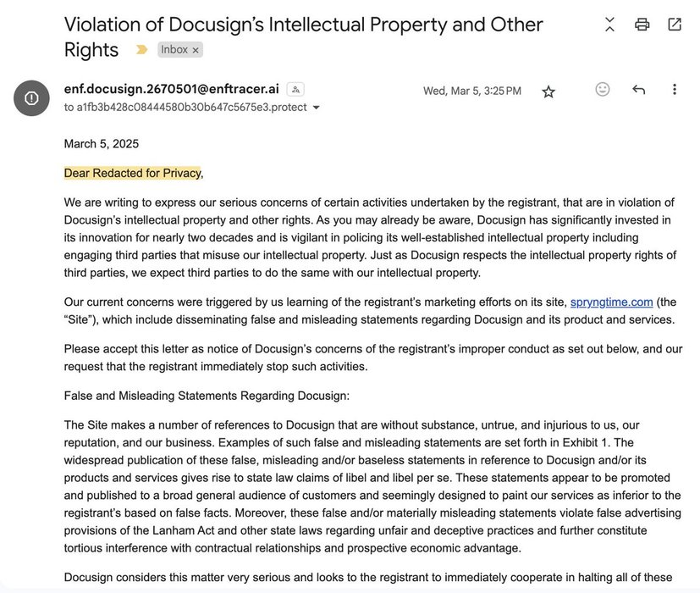Click the security info icon beside sender address
The width and height of the screenshot is (700, 593).
pyautogui.click(x=295, y=90)
